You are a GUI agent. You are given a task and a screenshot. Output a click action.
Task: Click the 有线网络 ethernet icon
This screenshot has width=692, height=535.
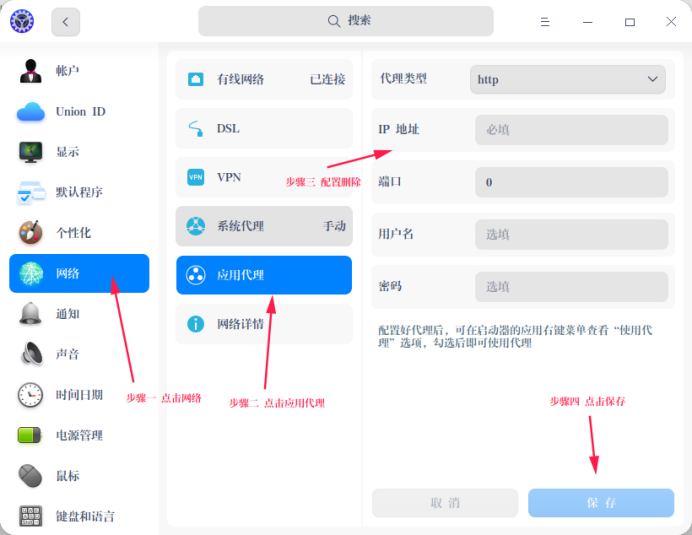[196, 79]
